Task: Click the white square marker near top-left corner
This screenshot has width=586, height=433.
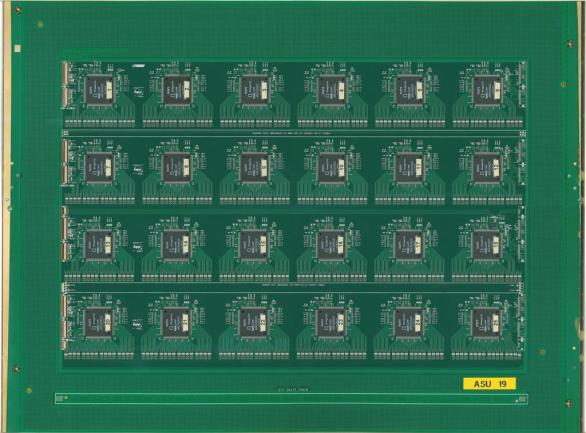Action: click(17, 48)
